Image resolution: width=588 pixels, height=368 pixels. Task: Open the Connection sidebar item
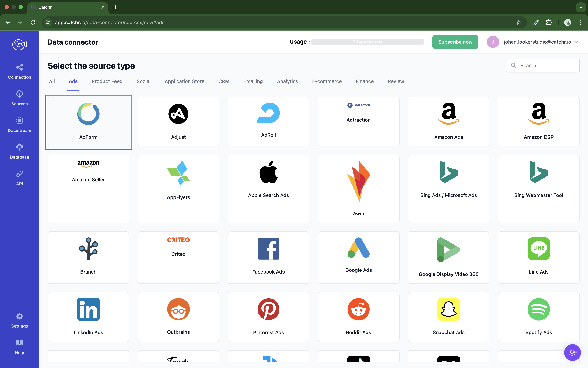pos(19,71)
